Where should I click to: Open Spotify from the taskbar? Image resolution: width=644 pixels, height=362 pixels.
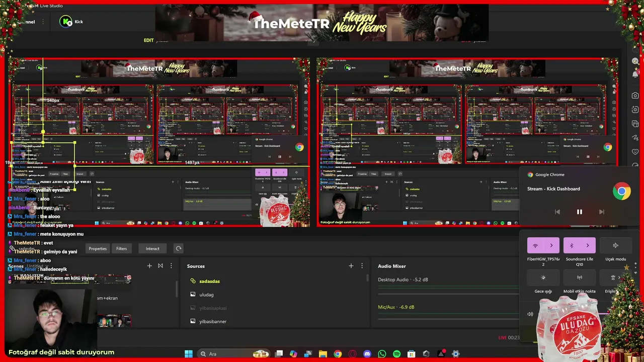point(396,354)
